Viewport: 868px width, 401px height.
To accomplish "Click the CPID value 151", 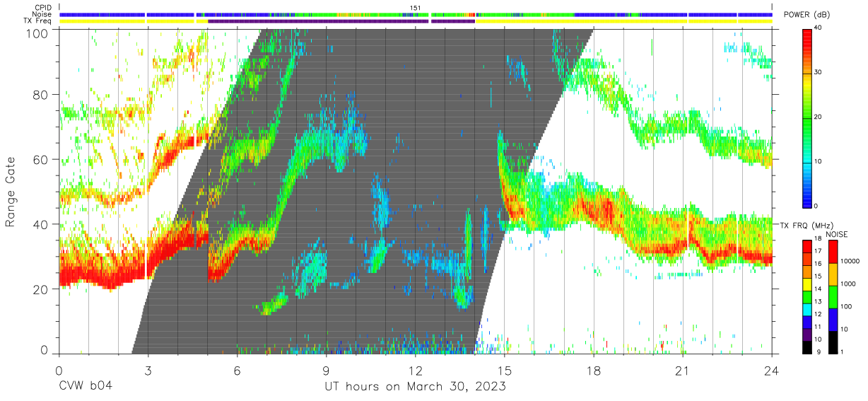I will coord(416,8).
